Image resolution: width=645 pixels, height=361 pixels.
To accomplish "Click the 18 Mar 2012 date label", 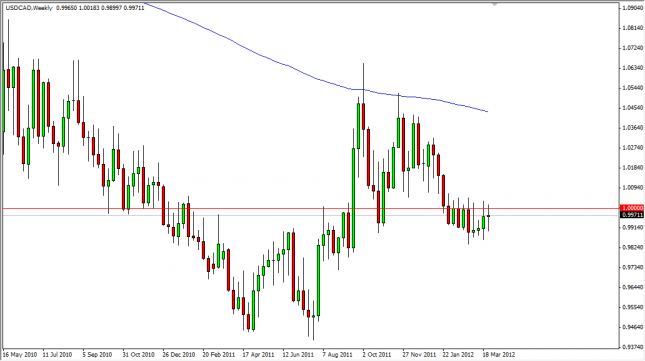I will (x=499, y=354).
